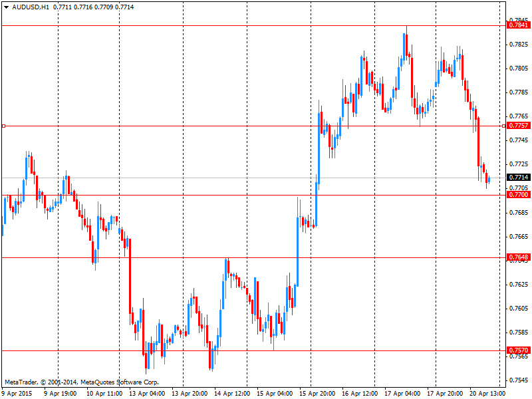Click the 0.7545 price scale value
The width and height of the screenshot is (532, 399).
(519, 380)
